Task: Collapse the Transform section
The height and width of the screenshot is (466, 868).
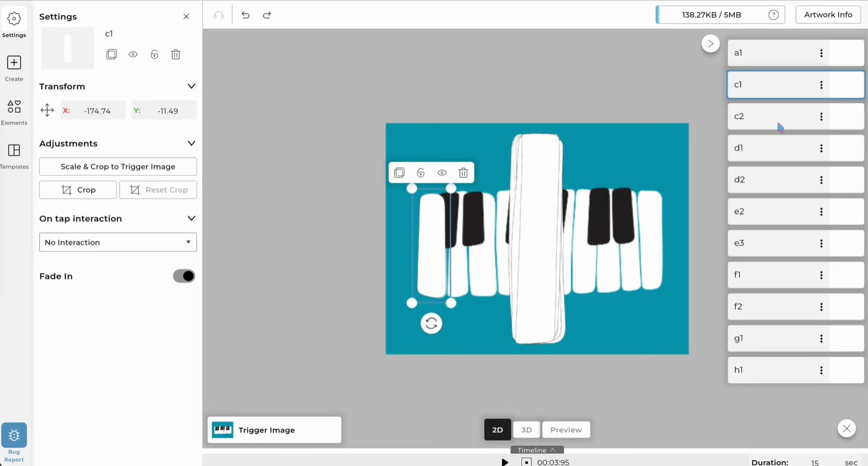Action: tap(191, 86)
